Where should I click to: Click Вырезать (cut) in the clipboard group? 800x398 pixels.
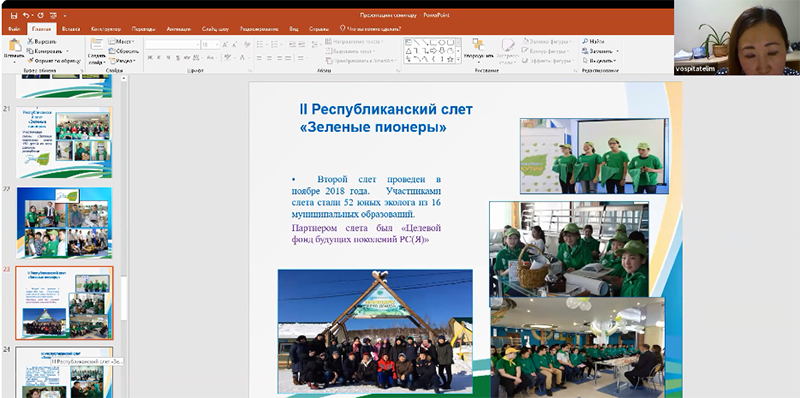point(41,42)
